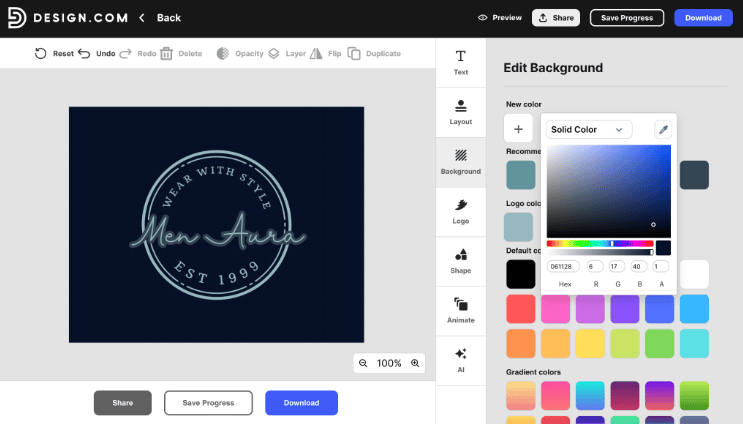Image resolution: width=743 pixels, height=424 pixels.
Task: Activate the eyedropper color picker
Action: point(663,129)
